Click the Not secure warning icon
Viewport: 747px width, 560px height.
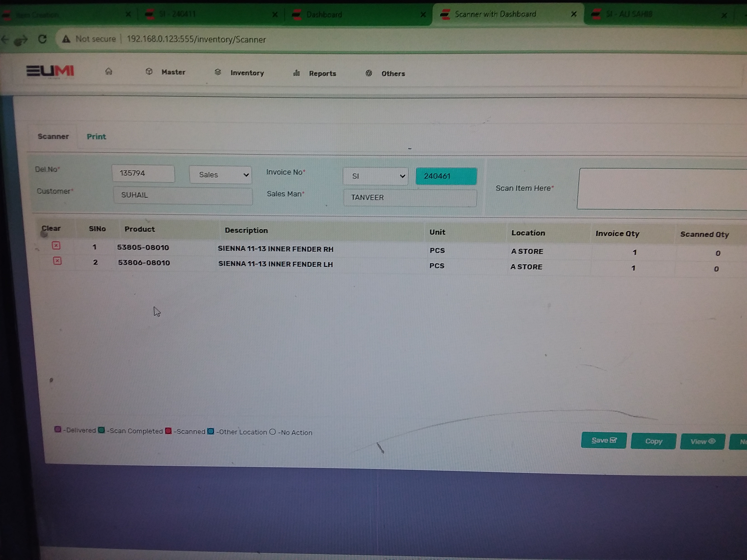tap(66, 39)
